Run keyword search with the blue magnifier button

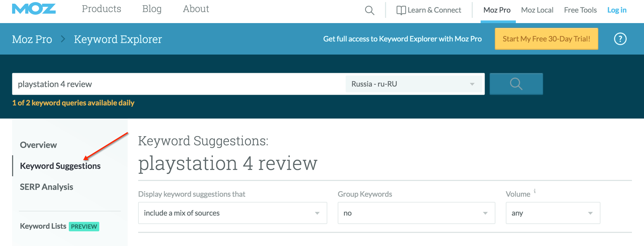[x=516, y=84]
